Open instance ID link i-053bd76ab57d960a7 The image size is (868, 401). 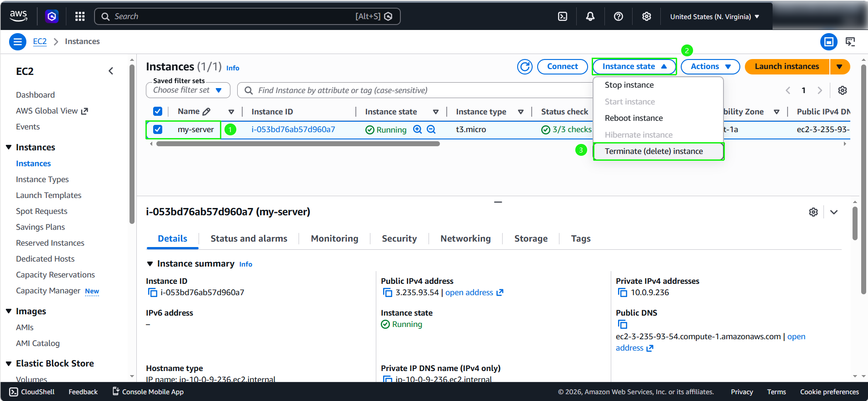293,129
